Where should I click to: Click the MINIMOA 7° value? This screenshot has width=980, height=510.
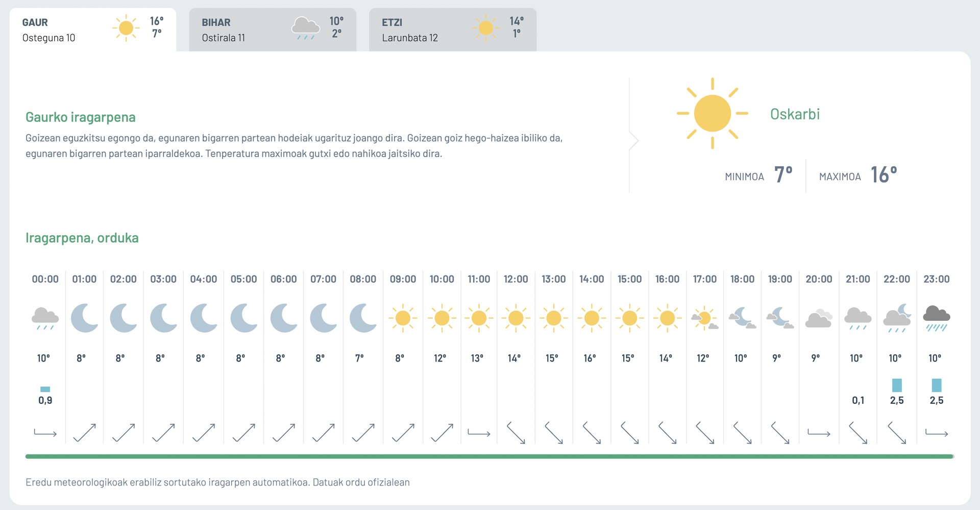(783, 175)
